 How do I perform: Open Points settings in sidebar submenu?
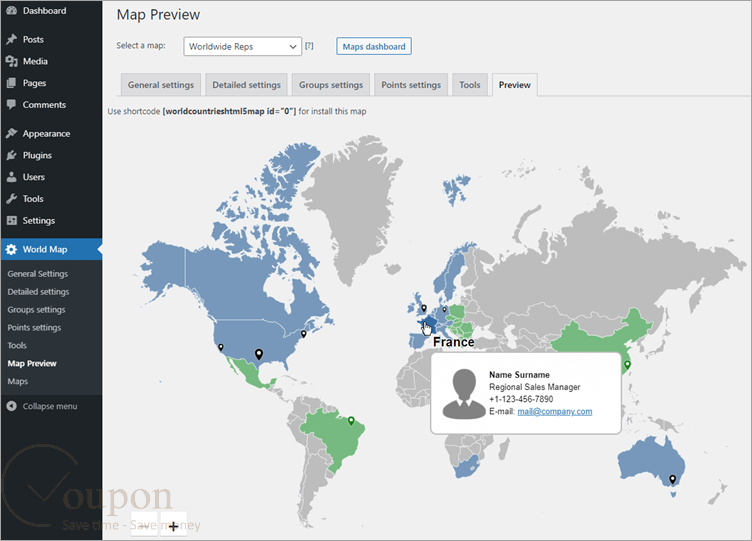(x=34, y=328)
